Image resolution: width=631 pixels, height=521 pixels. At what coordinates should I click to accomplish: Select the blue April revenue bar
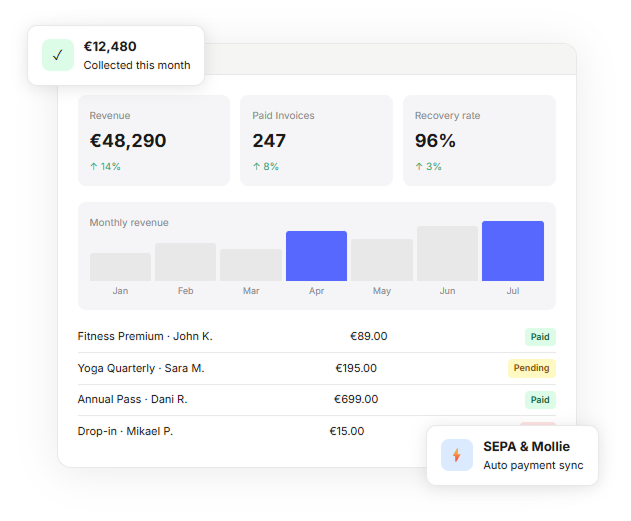pyautogui.click(x=316, y=256)
